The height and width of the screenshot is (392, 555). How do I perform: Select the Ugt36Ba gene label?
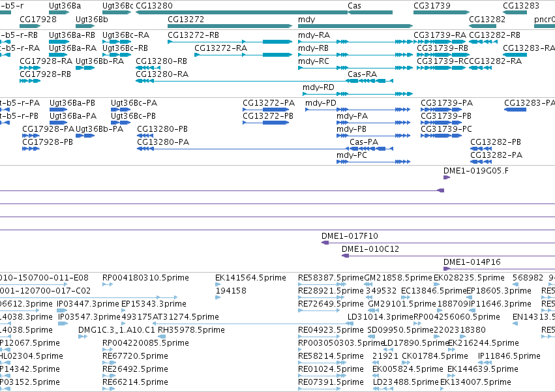pos(65,6)
